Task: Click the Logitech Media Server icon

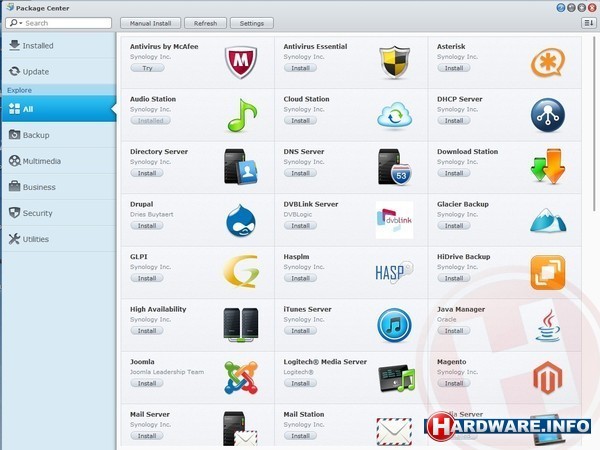Action: (x=396, y=378)
